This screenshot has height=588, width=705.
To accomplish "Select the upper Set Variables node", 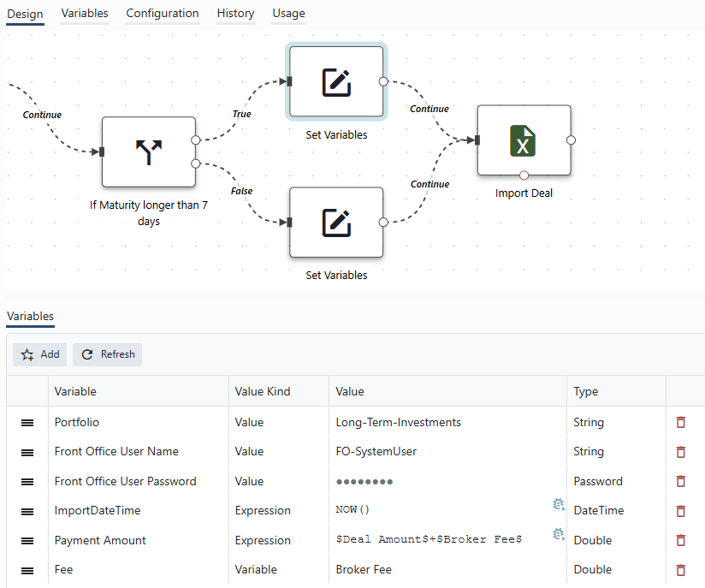I will click(x=336, y=82).
